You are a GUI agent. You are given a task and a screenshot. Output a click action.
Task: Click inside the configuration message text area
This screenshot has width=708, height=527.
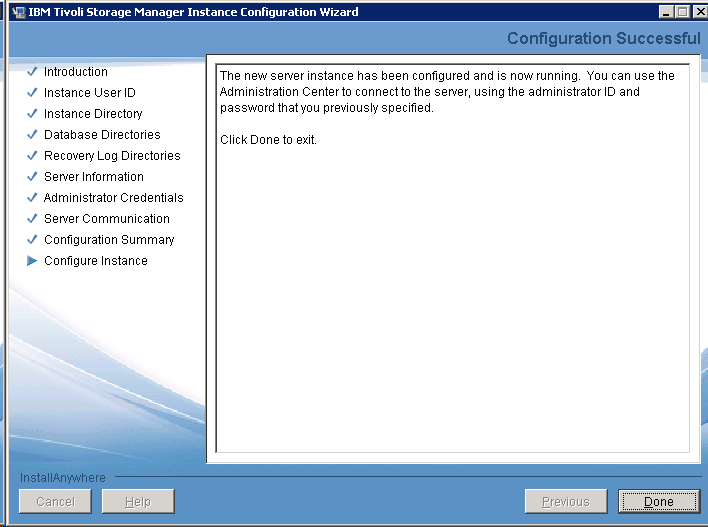pyautogui.click(x=452, y=300)
